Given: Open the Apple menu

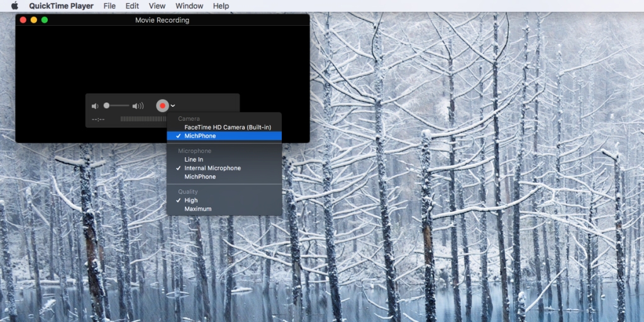Looking at the screenshot, I should [x=15, y=6].
